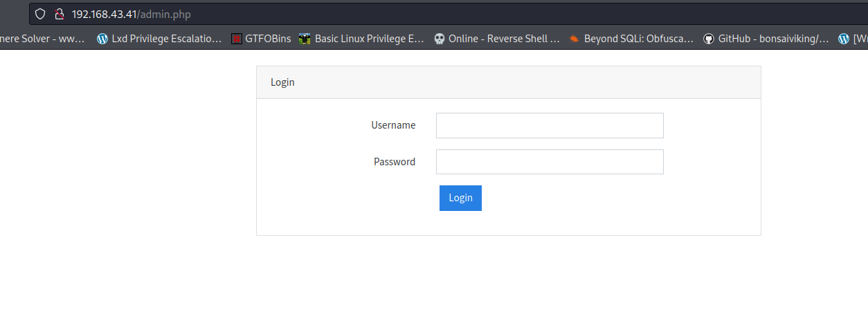The width and height of the screenshot is (868, 323).
Task: Open the Solver bookmark at far left
Action: (42, 39)
